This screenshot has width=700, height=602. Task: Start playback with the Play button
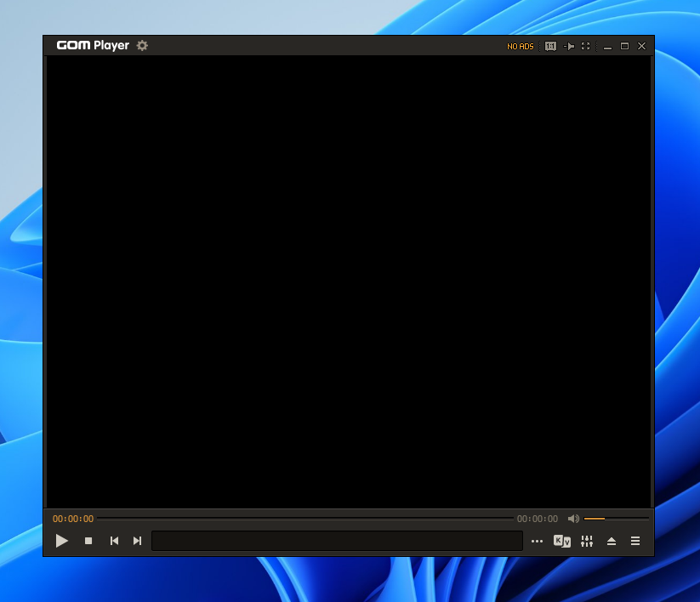(x=61, y=541)
